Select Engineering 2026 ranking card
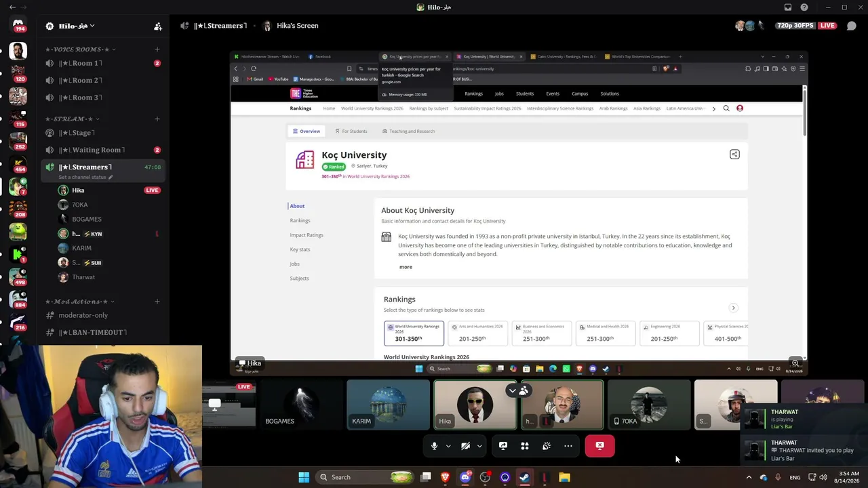868x488 pixels. tap(669, 333)
